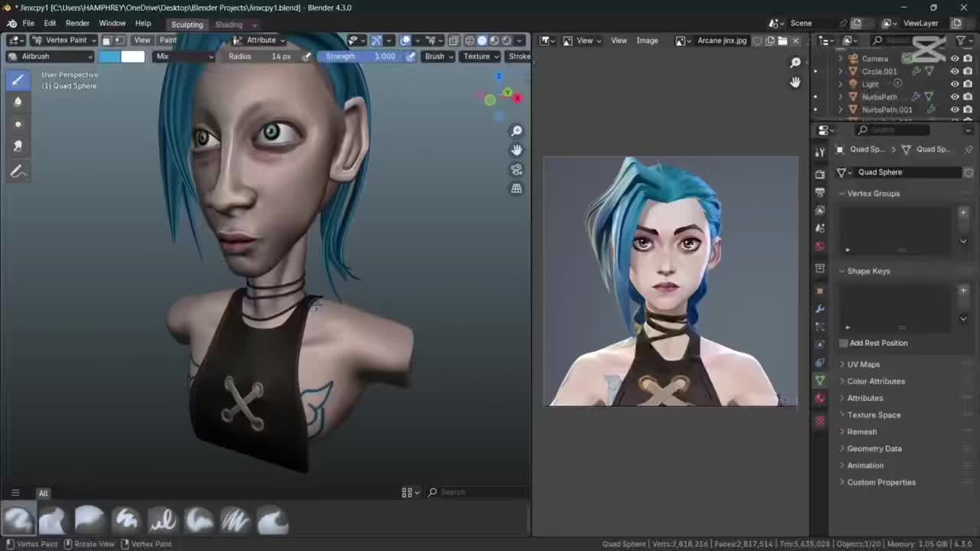Viewport: 980px width, 551px height.
Task: Click the open image folder icon
Action: (782, 41)
